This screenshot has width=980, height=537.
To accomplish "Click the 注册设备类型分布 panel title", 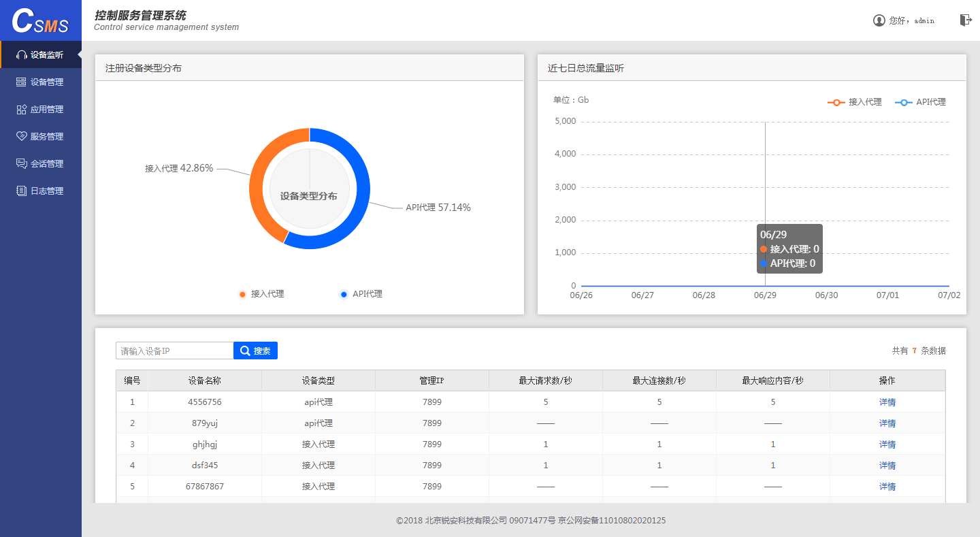I will coord(144,68).
